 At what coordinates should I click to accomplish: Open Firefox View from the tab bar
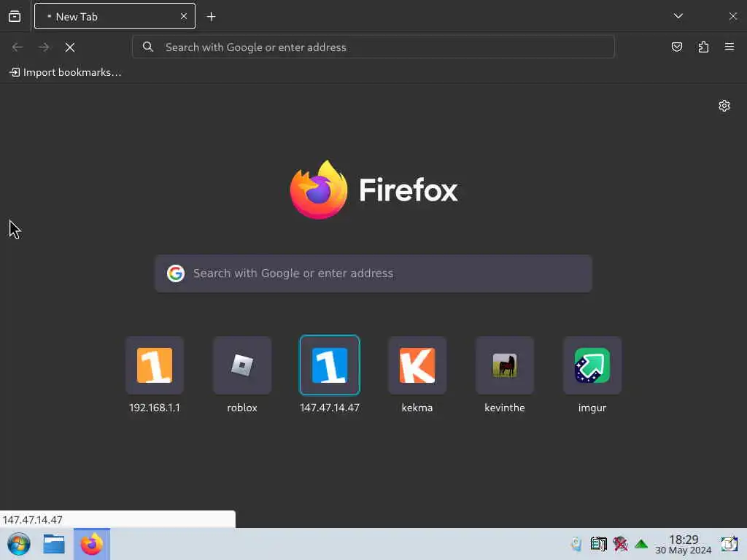tap(15, 17)
